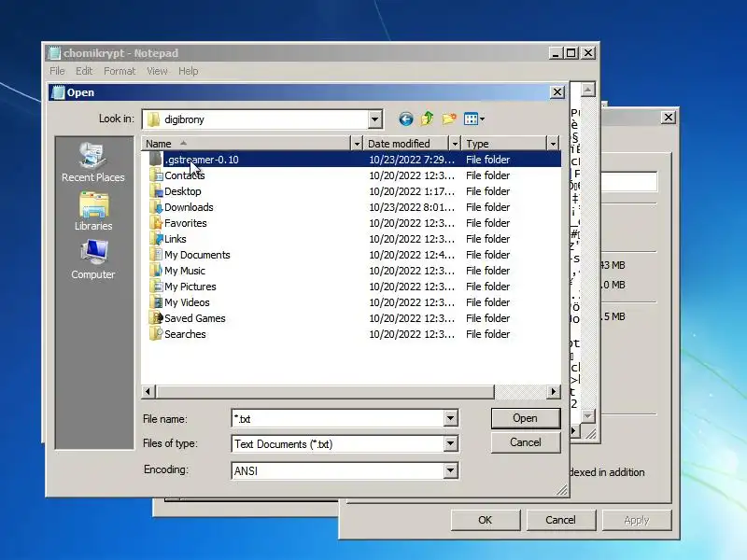Select the My Videos folder icon
This screenshot has width=747, height=560.
coord(156,302)
